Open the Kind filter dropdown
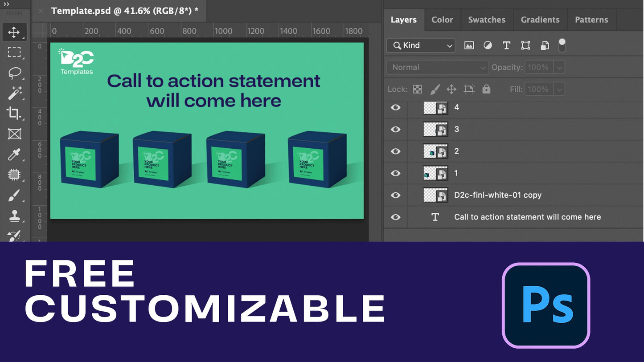The image size is (644, 362). (x=421, y=45)
